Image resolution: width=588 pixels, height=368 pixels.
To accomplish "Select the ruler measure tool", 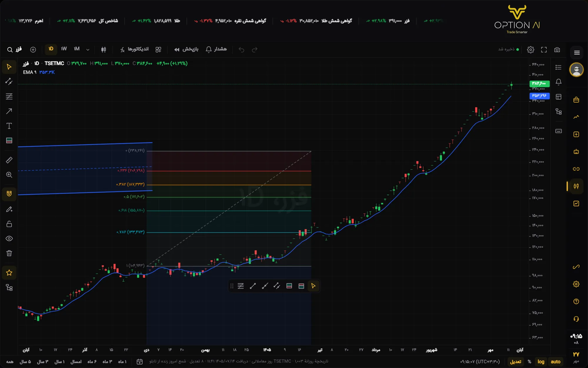I will (x=9, y=160).
